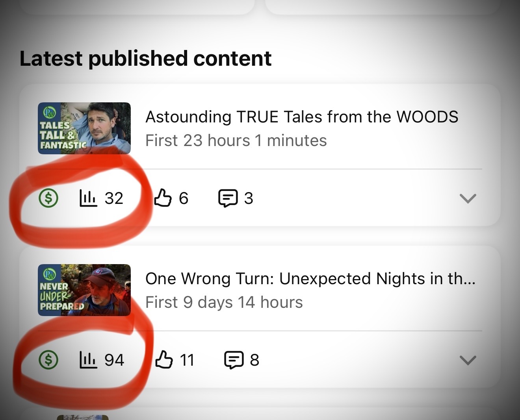Click the thumbs up icon with 11 likes
Screen dimensions: 520x420
164,359
